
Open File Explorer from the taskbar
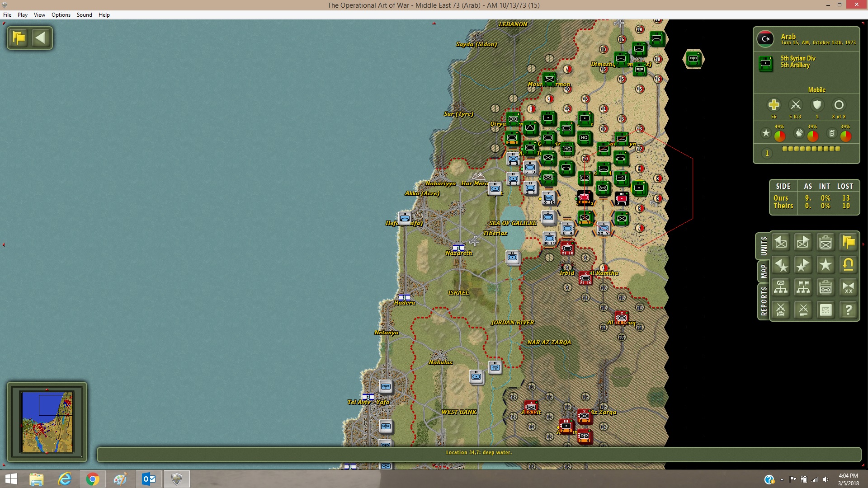37,479
